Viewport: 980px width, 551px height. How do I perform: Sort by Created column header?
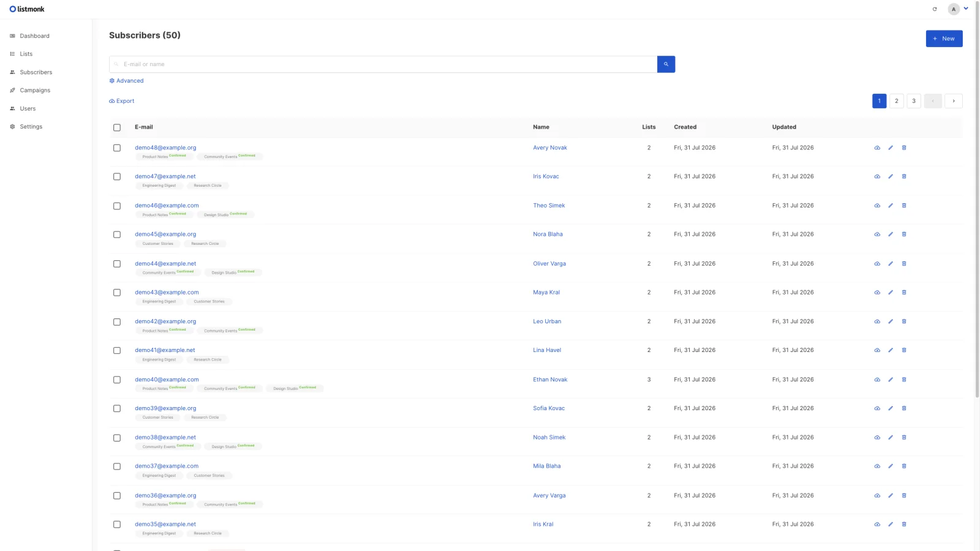pos(685,127)
